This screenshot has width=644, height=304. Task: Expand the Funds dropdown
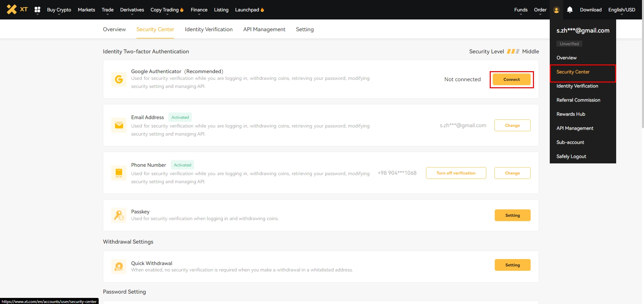tap(521, 10)
